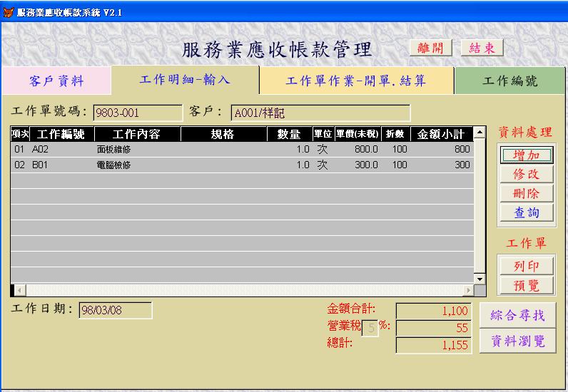The image size is (568, 392).
Task: Click the 修改 button
Action: click(527, 175)
